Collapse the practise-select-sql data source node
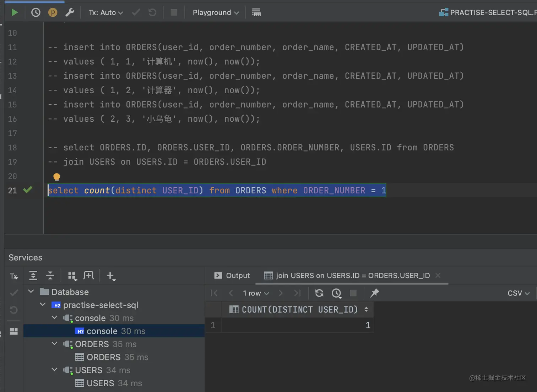Image resolution: width=537 pixels, height=392 pixels. (x=43, y=305)
